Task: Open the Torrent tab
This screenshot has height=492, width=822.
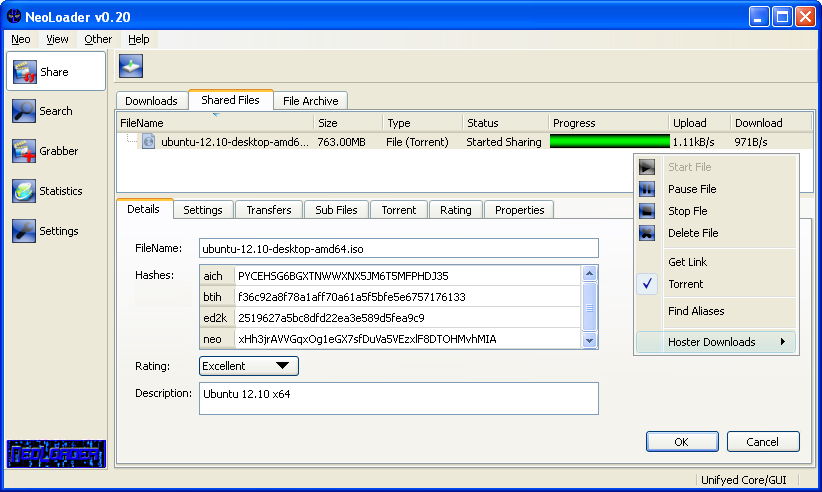Action: [x=398, y=210]
